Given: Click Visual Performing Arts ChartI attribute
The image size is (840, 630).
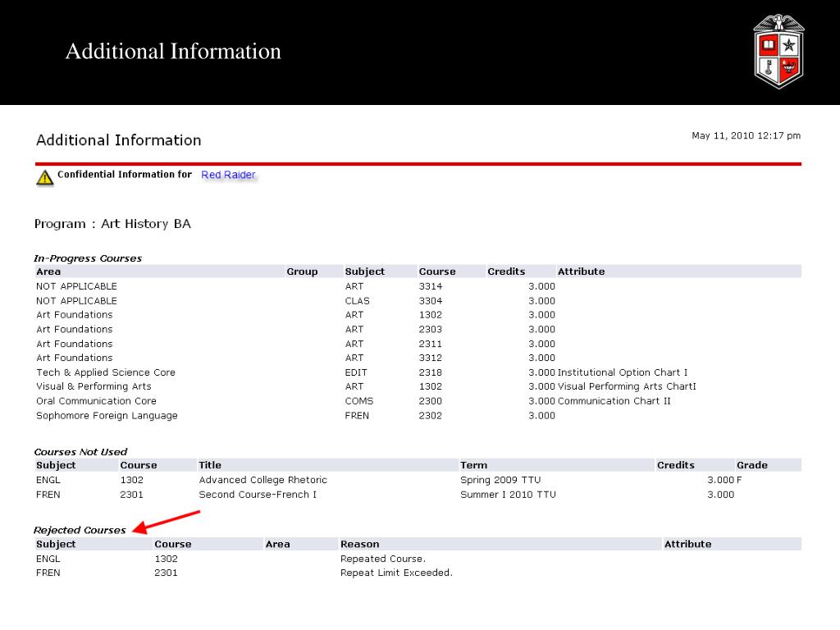Looking at the screenshot, I should [627, 386].
